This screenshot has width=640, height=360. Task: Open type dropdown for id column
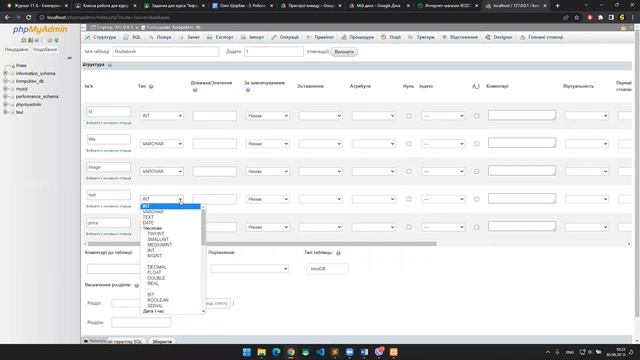click(162, 116)
